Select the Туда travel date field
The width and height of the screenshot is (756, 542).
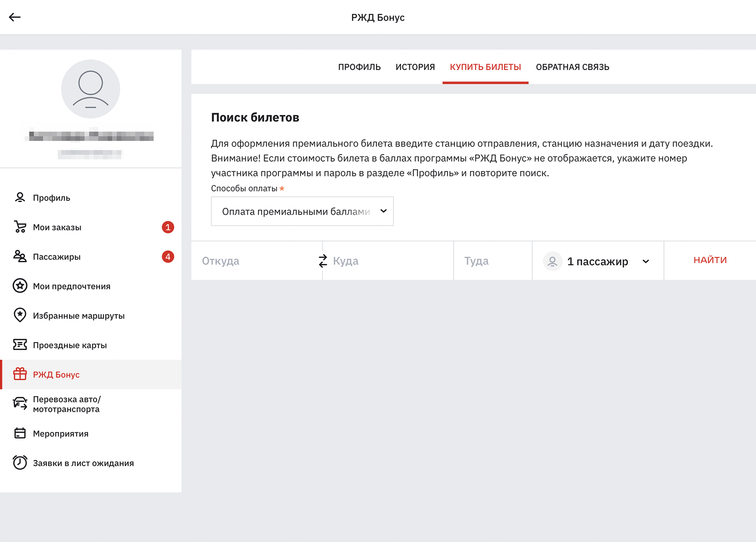492,261
